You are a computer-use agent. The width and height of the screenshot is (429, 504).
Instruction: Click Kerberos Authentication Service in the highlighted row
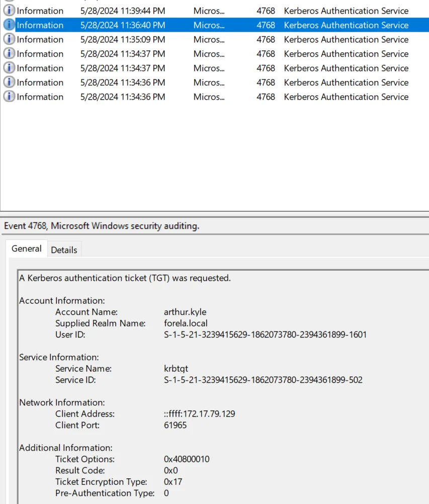point(346,25)
